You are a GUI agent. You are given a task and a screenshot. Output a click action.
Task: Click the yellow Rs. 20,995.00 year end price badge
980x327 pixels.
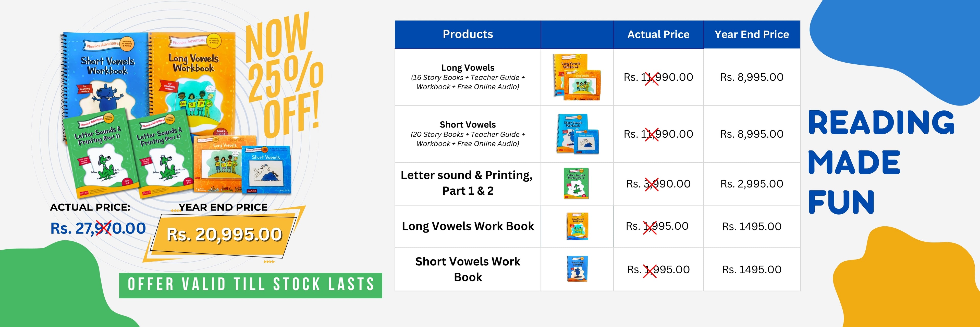pyautogui.click(x=224, y=235)
